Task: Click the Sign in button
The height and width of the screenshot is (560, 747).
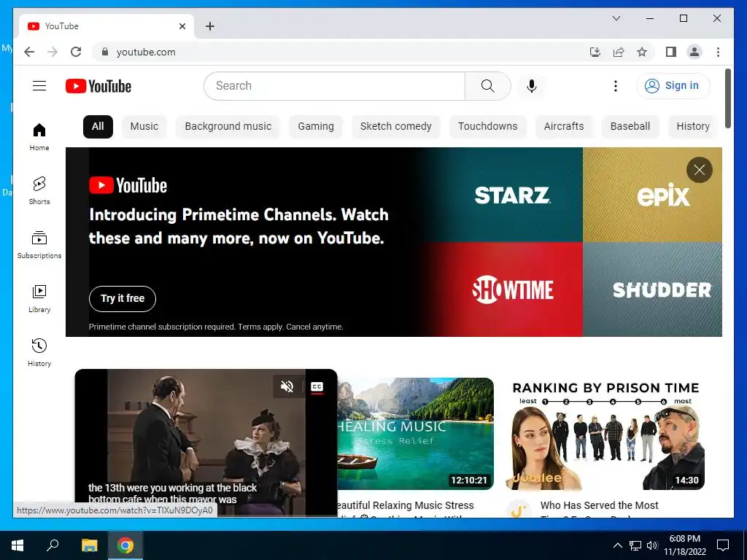Action: coord(673,86)
